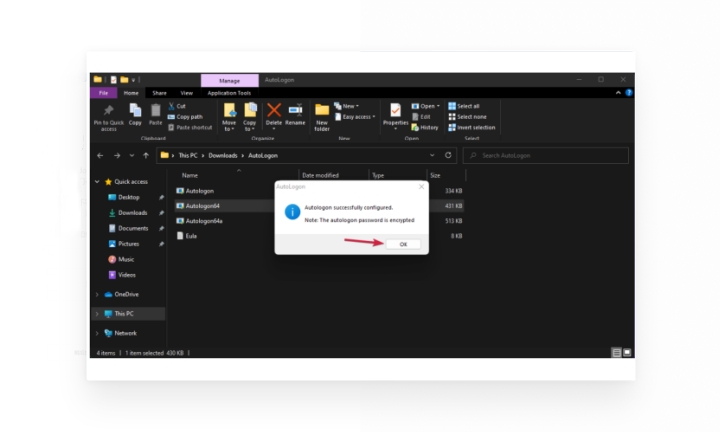Click Select all

pos(464,106)
